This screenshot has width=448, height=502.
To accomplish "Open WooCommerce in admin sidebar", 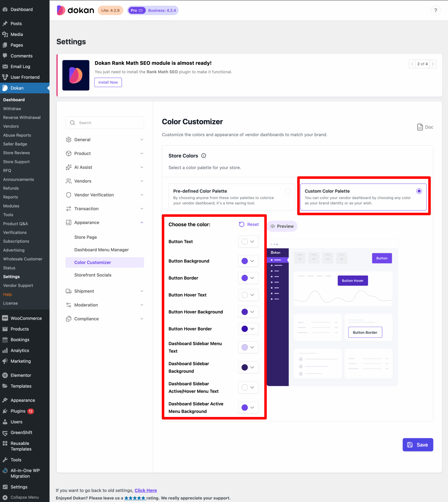I will pyautogui.click(x=26, y=318).
